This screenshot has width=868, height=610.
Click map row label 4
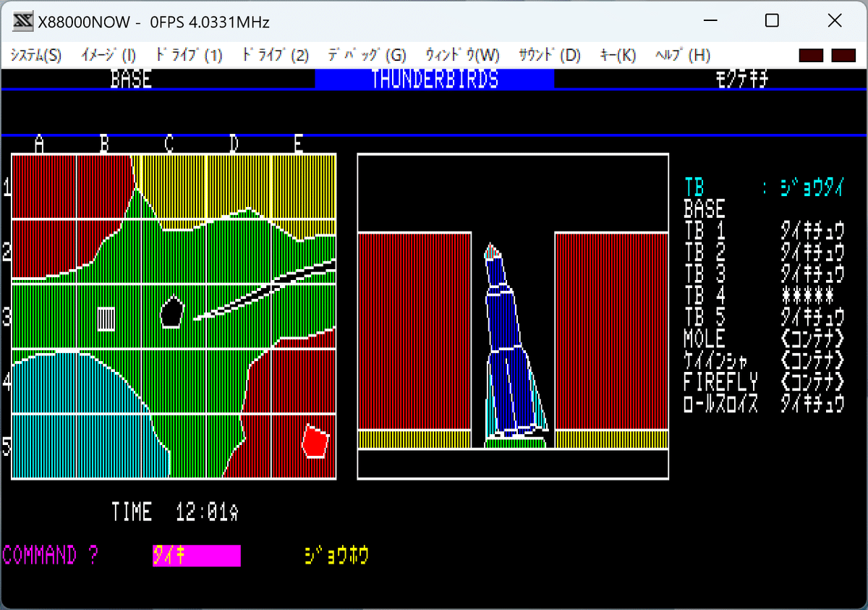click(7, 383)
